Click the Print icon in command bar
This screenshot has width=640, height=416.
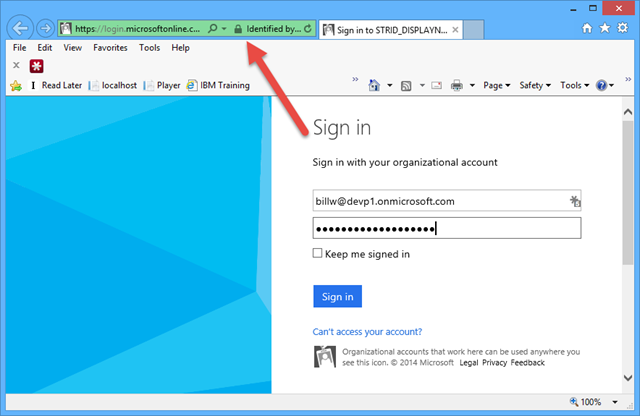click(x=457, y=85)
